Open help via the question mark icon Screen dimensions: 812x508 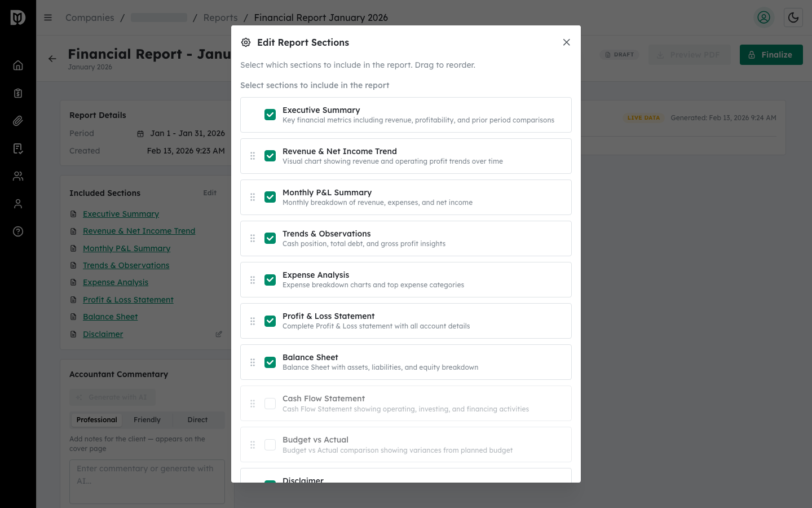coord(17,231)
